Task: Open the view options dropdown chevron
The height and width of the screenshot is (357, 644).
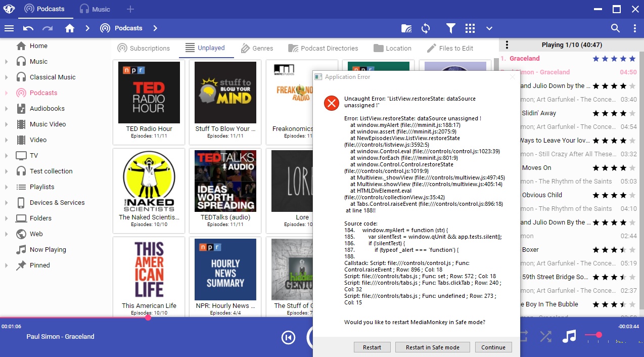Action: click(x=489, y=28)
